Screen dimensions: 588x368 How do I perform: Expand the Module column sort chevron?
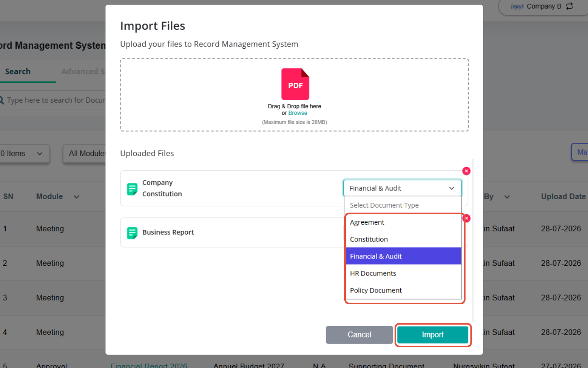(x=77, y=197)
